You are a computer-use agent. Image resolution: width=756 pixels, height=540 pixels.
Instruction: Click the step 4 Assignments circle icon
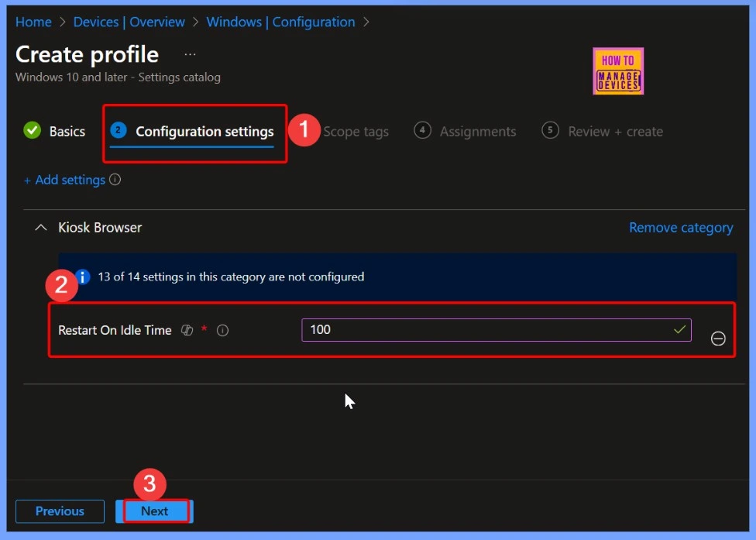coord(422,130)
